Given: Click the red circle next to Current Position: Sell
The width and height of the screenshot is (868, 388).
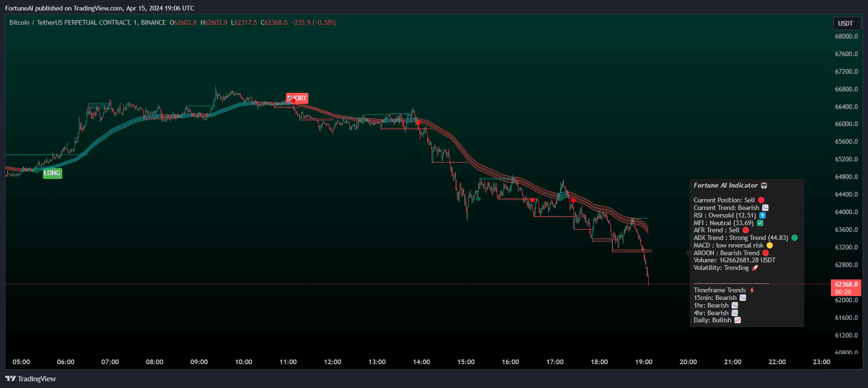Looking at the screenshot, I should pos(761,200).
